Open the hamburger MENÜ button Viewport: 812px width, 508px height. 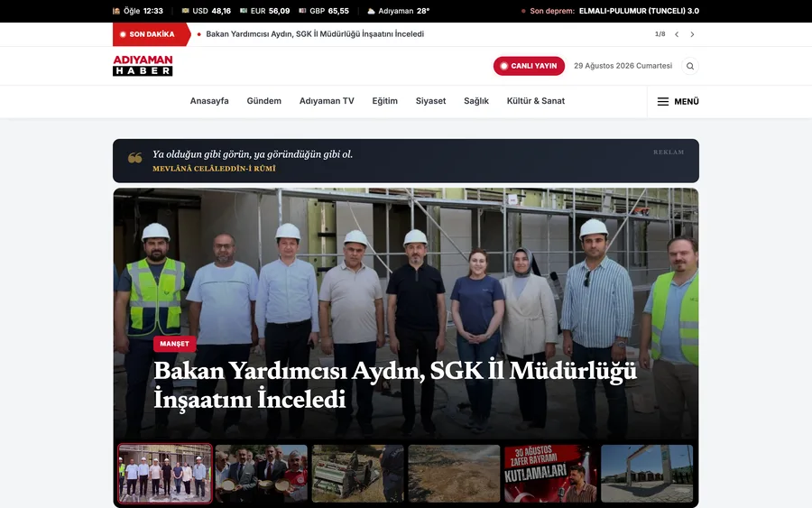[678, 101]
